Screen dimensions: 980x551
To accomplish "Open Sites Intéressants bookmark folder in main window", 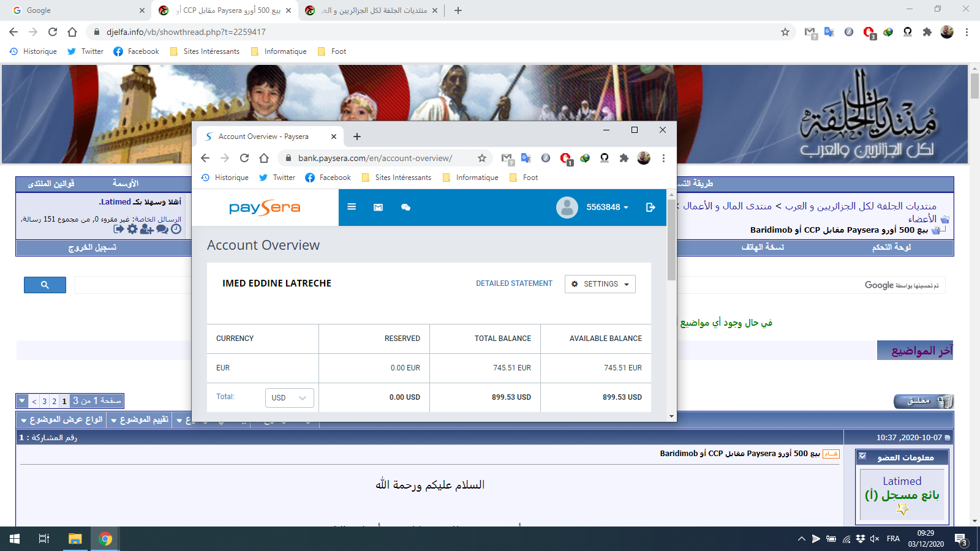I will pyautogui.click(x=205, y=51).
